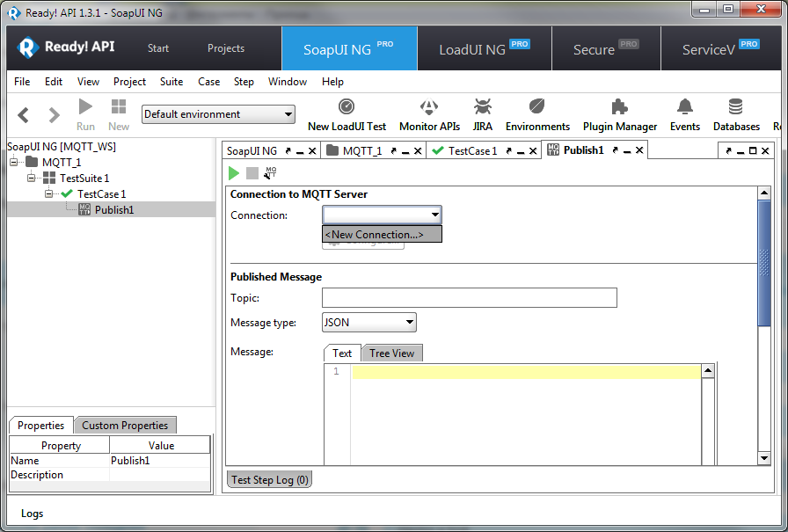Open the Databases toolbar icon

[736, 115]
